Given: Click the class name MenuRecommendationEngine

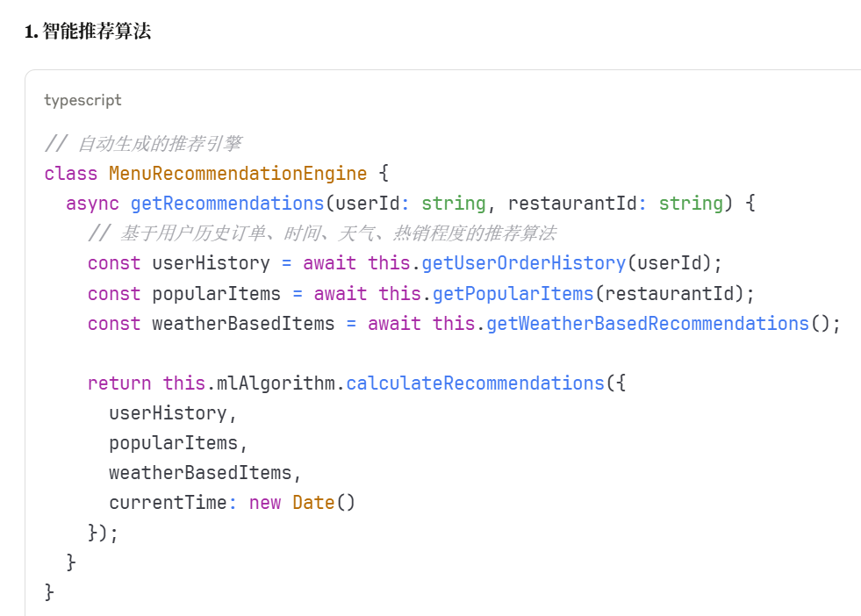Looking at the screenshot, I should coord(238,174).
